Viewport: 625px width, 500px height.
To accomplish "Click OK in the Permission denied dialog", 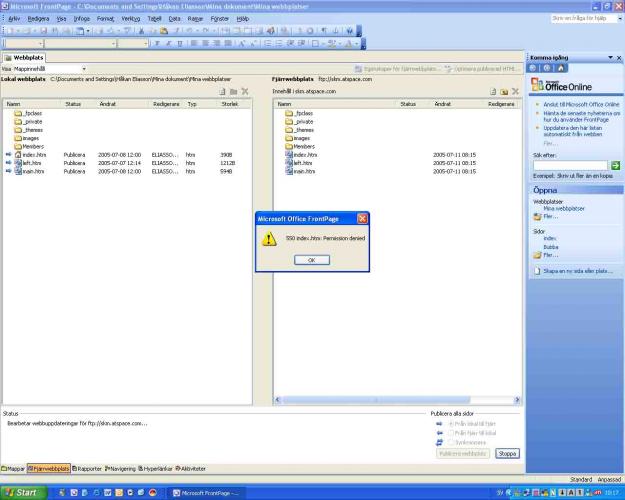I will tap(311, 260).
